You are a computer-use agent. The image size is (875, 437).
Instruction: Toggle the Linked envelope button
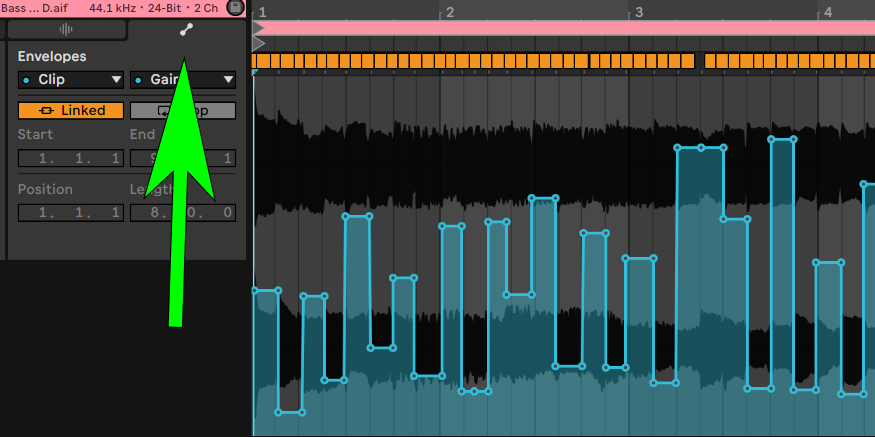point(70,110)
